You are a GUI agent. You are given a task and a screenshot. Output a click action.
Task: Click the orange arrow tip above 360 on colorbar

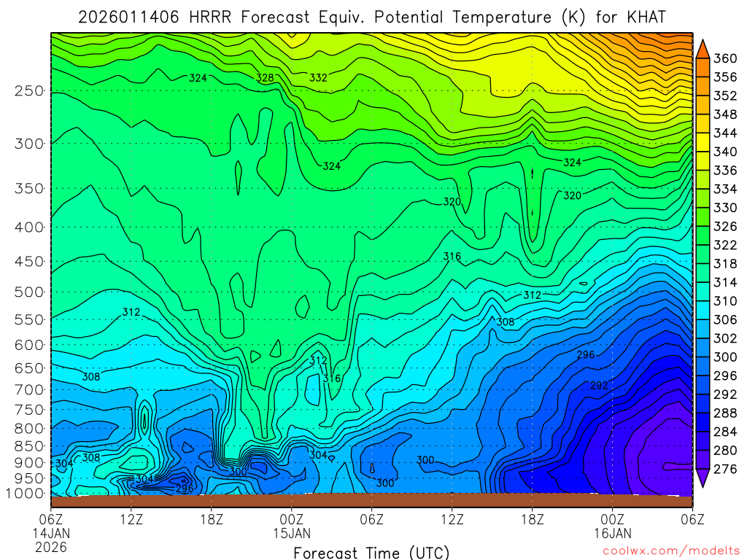[x=703, y=49]
